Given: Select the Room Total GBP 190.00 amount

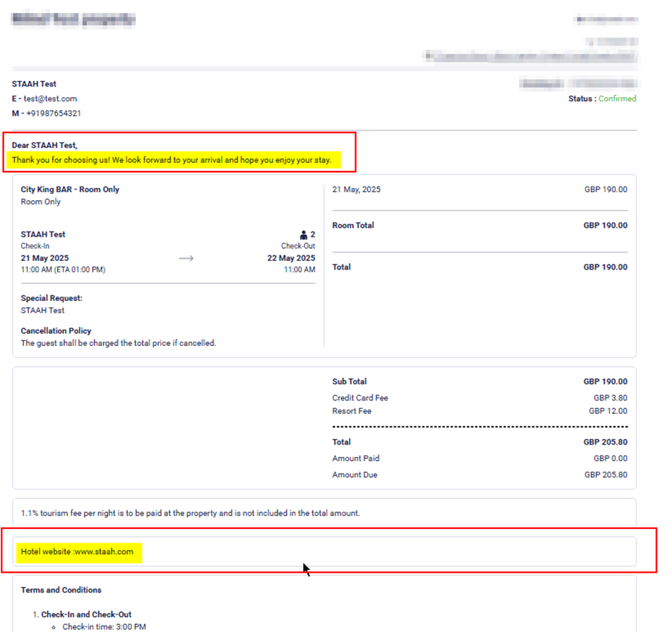Looking at the screenshot, I should pyautogui.click(x=605, y=225).
